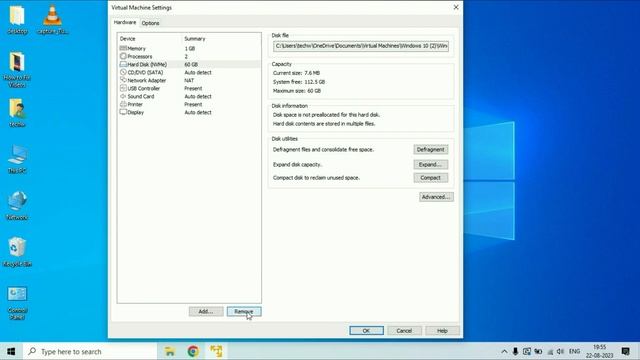This screenshot has height=360, width=640.
Task: Click the Network Adapter summary 'NAT'
Action: point(189,80)
